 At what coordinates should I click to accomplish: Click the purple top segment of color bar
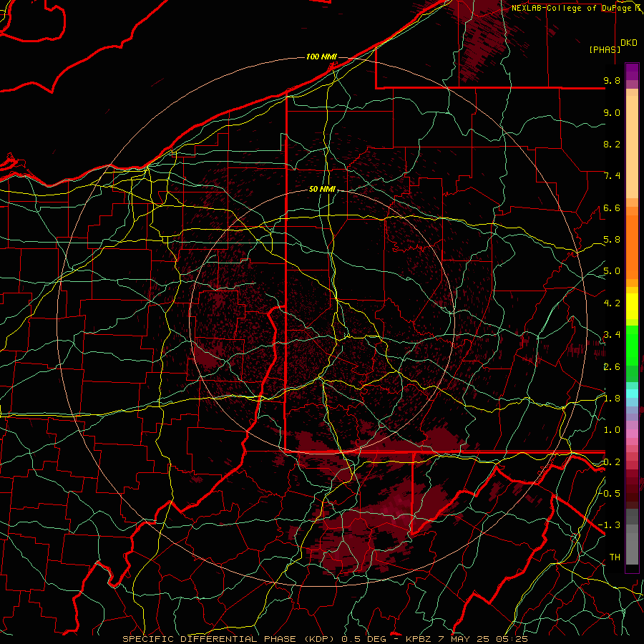pyautogui.click(x=632, y=72)
